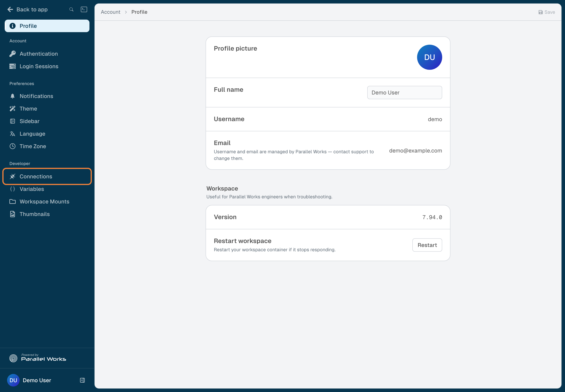Click the Save button
This screenshot has width=565, height=392.
(x=547, y=12)
